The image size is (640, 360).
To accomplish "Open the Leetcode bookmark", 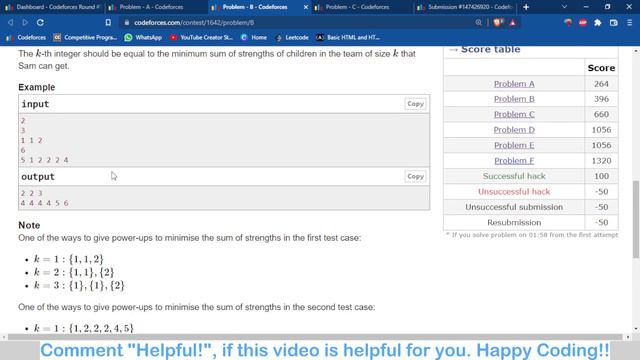I will coord(292,37).
